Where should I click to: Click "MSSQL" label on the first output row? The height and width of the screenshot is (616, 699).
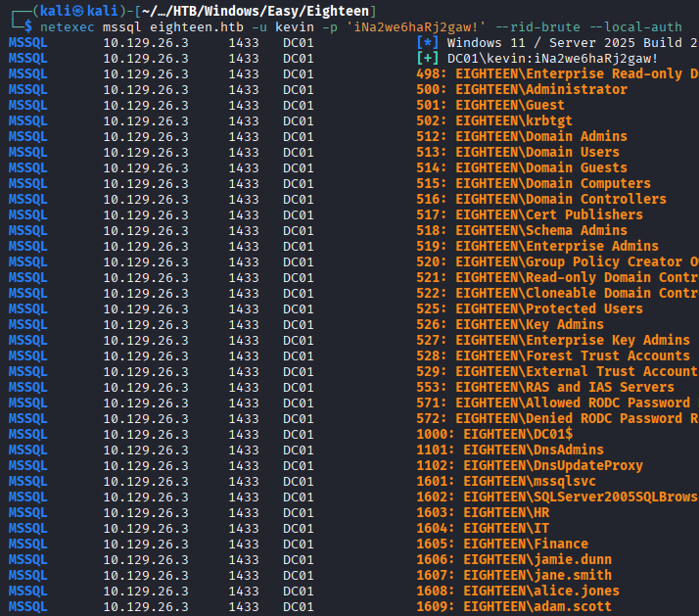(27, 43)
